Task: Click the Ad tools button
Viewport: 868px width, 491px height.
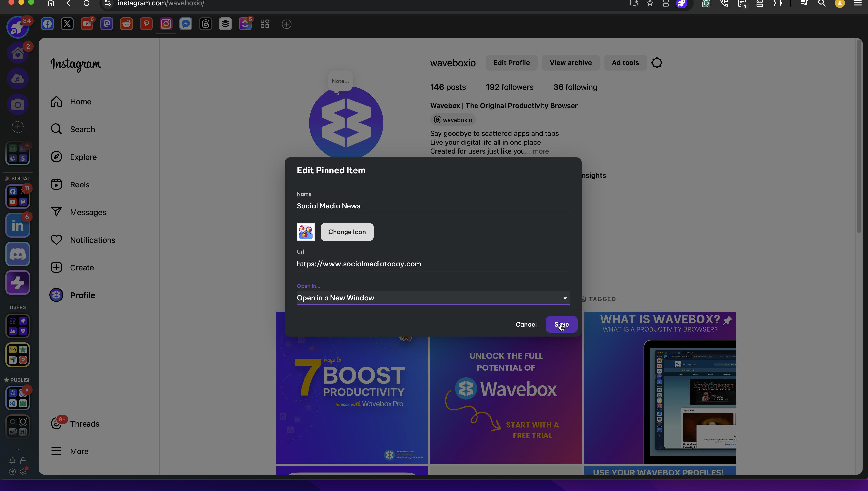Action: tap(625, 63)
